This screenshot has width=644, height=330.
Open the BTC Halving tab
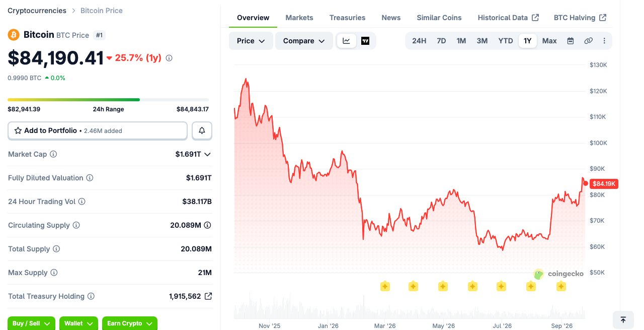click(x=580, y=18)
